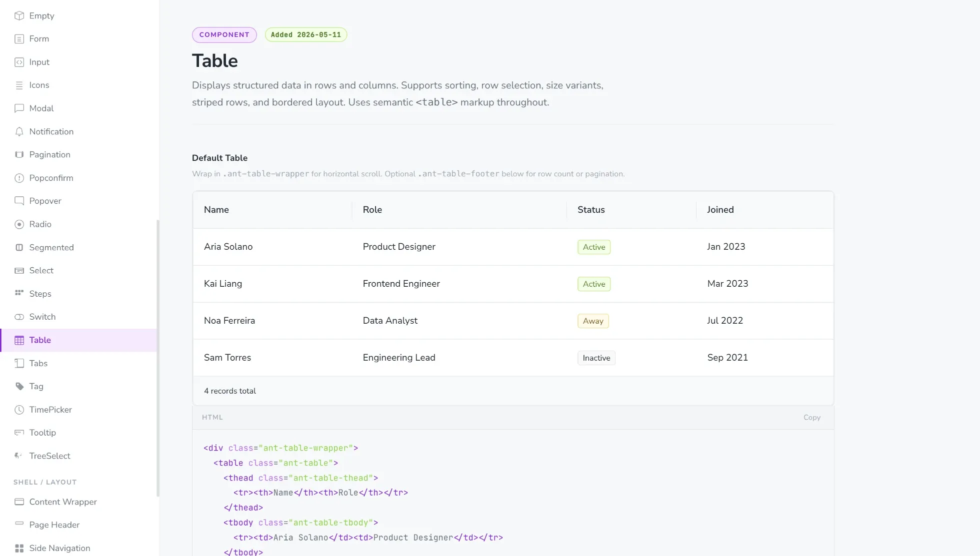Open the Content Wrapper layout link
This screenshot has height=556, width=980.
coord(78,502)
